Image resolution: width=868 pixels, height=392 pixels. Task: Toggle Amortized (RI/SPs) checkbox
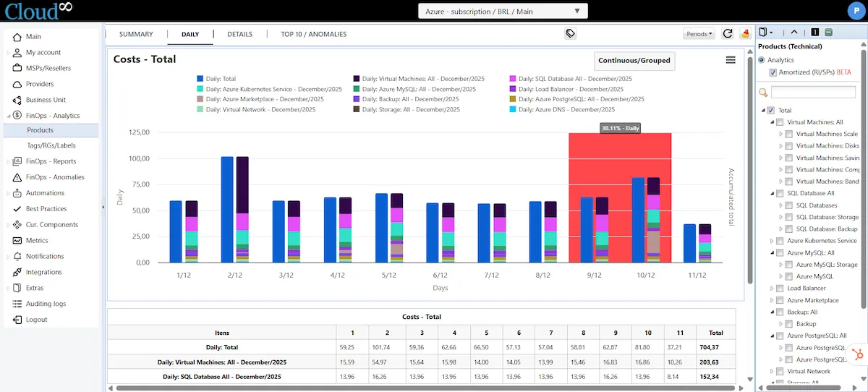pyautogui.click(x=773, y=72)
